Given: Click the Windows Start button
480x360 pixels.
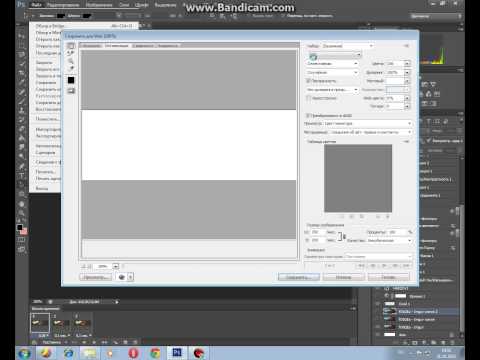Looking at the screenshot, I should click(24, 353).
